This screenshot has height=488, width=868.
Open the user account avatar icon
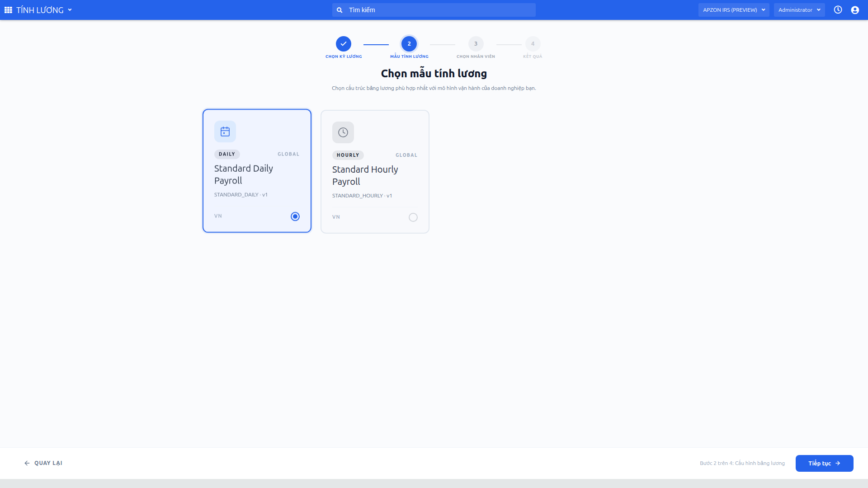click(x=855, y=10)
